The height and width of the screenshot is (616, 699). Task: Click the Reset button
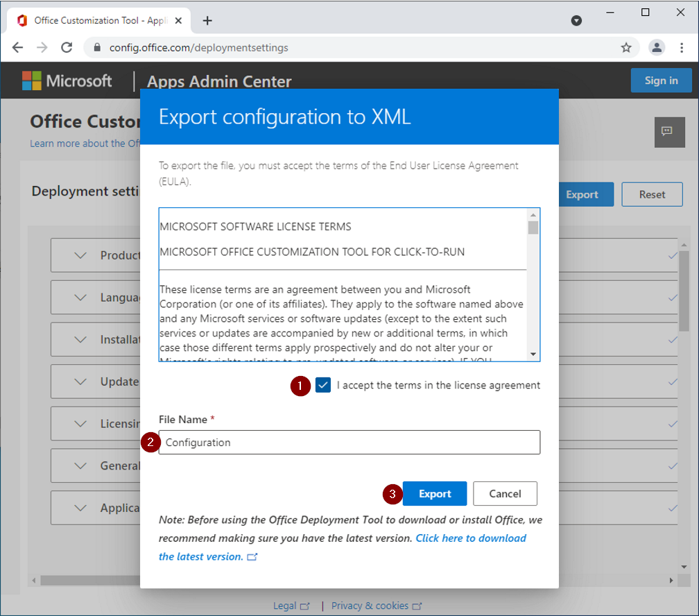click(x=652, y=194)
